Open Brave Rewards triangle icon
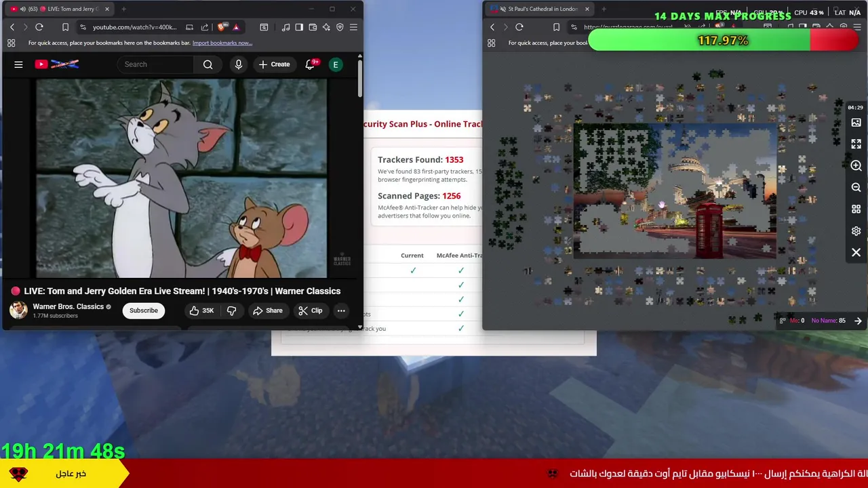The height and width of the screenshot is (488, 868). (x=236, y=27)
